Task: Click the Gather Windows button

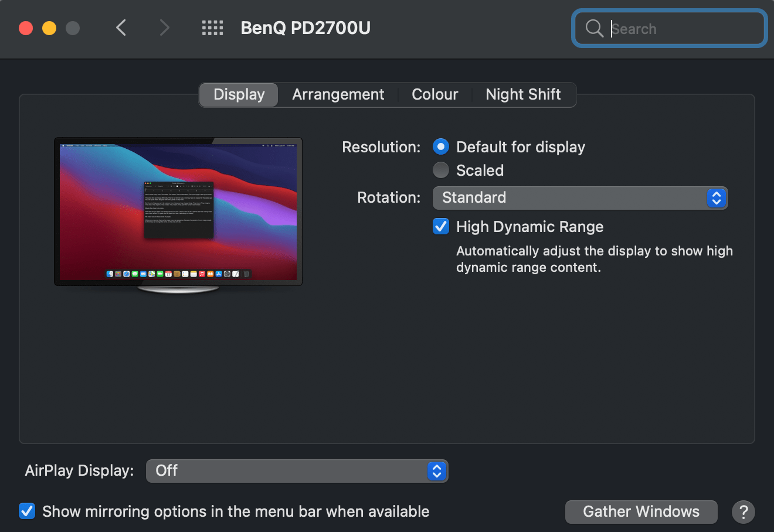Action: click(x=641, y=512)
